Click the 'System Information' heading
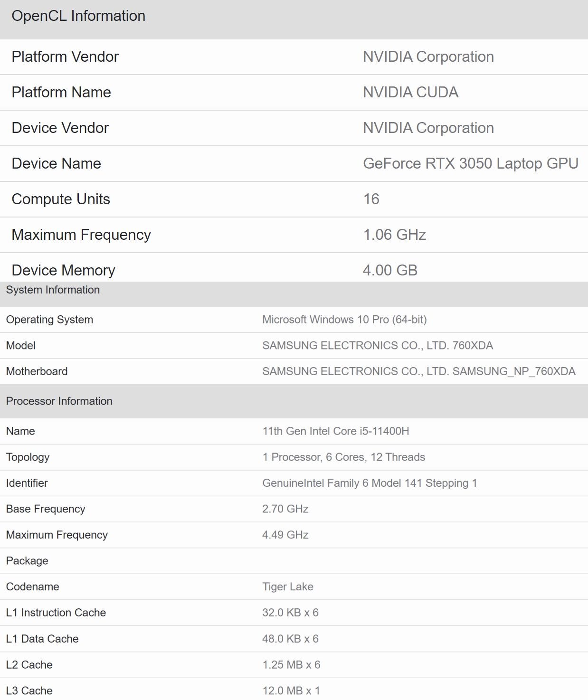588x700 pixels. (x=53, y=290)
